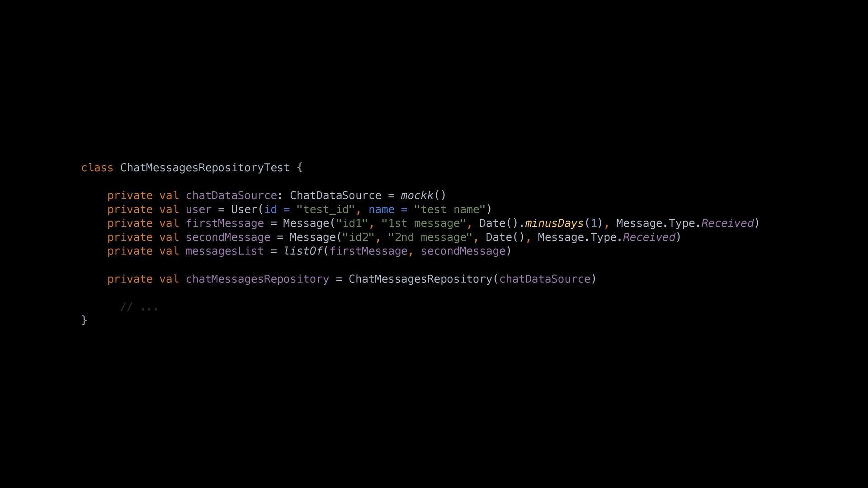Screen dimensions: 868x488
Task: Click the "id2" string literal
Action: pyautogui.click(x=359, y=238)
